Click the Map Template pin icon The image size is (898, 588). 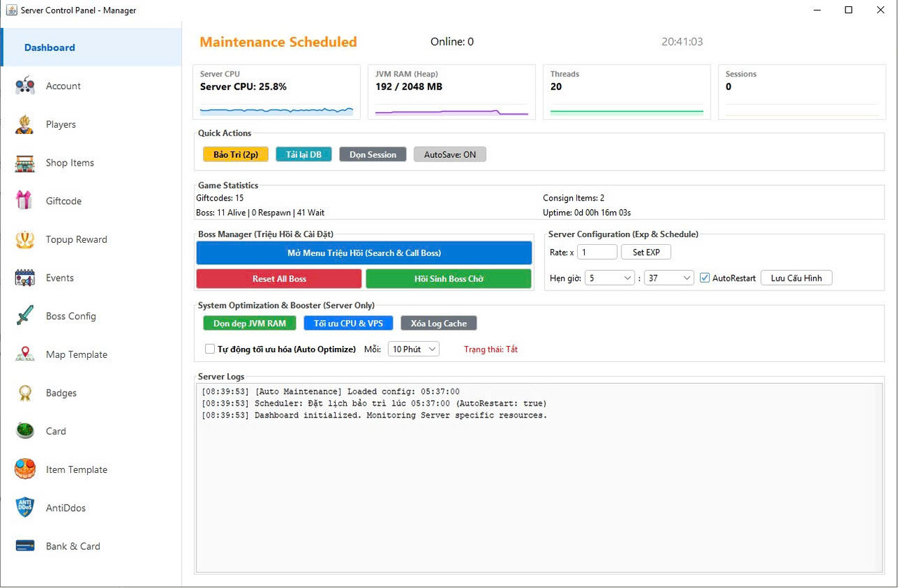[x=25, y=354]
